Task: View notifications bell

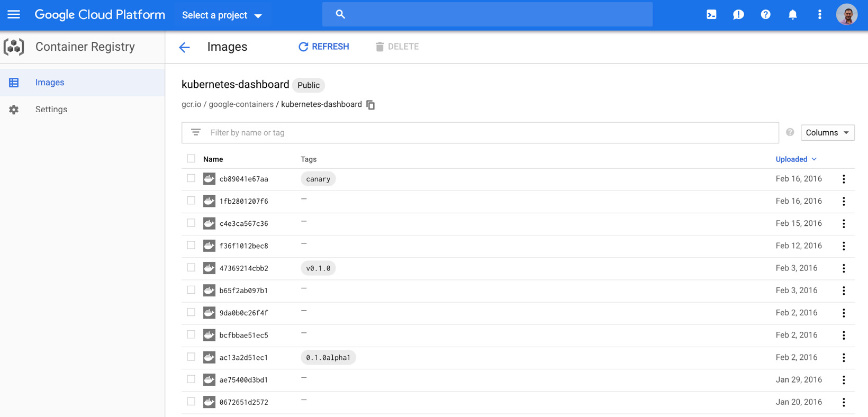Action: click(x=792, y=15)
